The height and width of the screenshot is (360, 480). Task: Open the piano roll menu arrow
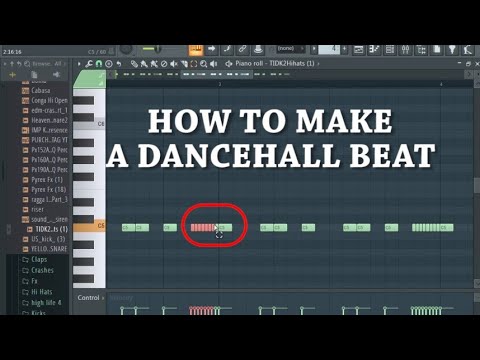(79, 64)
